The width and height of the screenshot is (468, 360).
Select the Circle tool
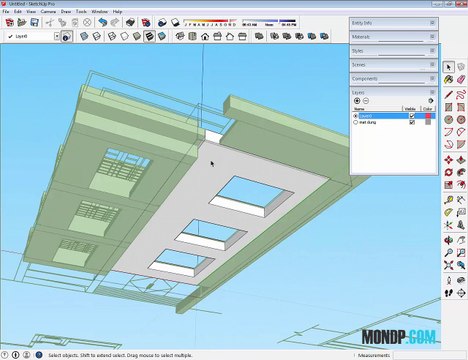(449, 120)
